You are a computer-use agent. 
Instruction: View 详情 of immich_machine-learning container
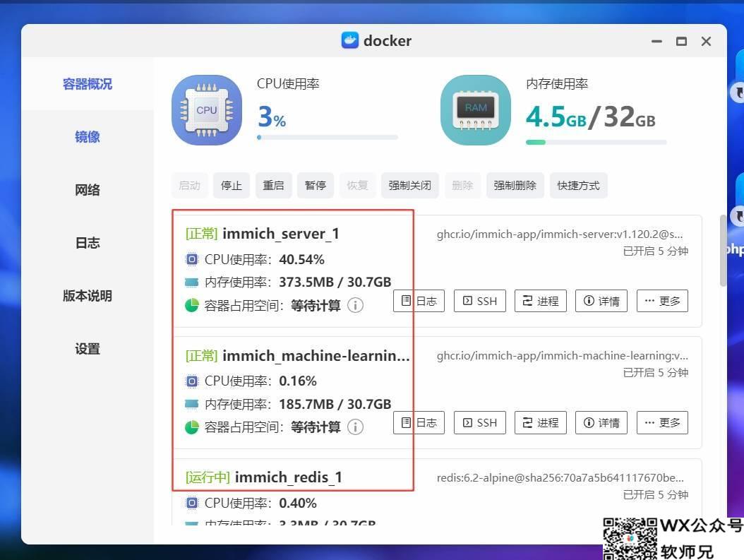(x=601, y=422)
